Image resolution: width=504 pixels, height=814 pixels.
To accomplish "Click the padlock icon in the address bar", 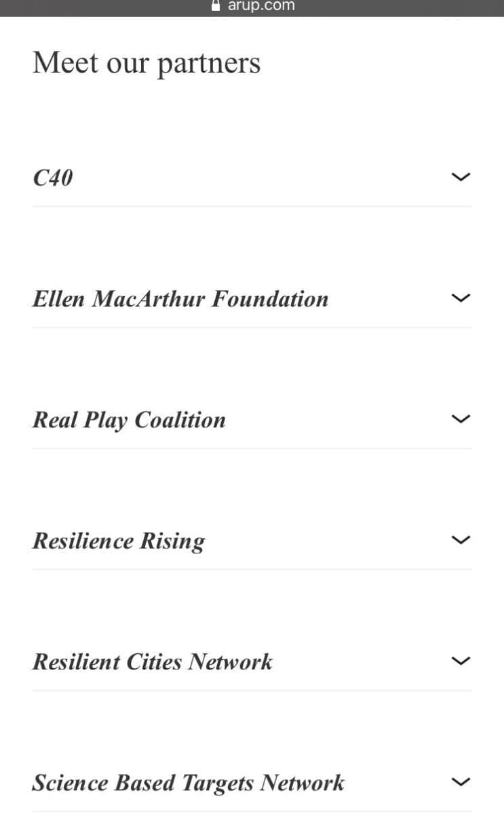I will tap(216, 6).
